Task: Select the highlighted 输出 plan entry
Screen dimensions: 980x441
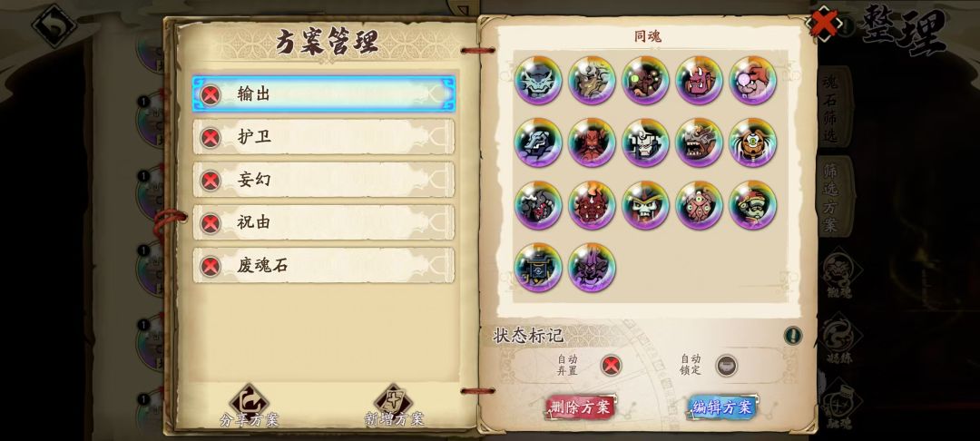Action: pos(324,94)
